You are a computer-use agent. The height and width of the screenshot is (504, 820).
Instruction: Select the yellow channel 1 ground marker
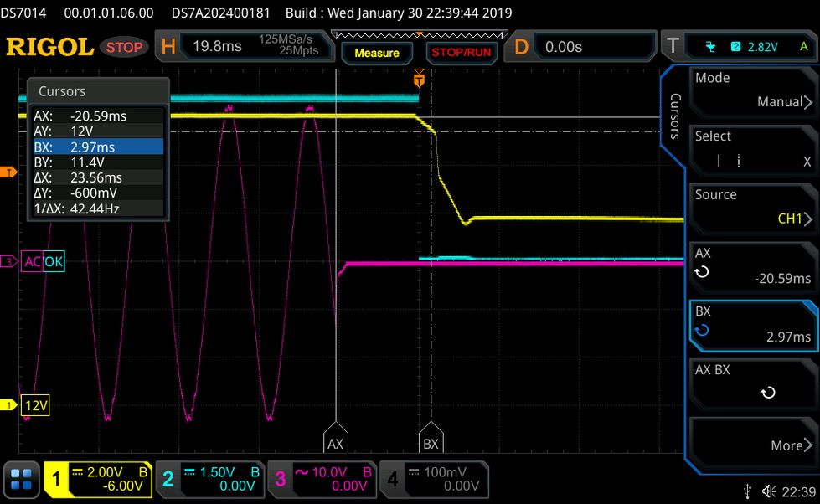click(8, 404)
